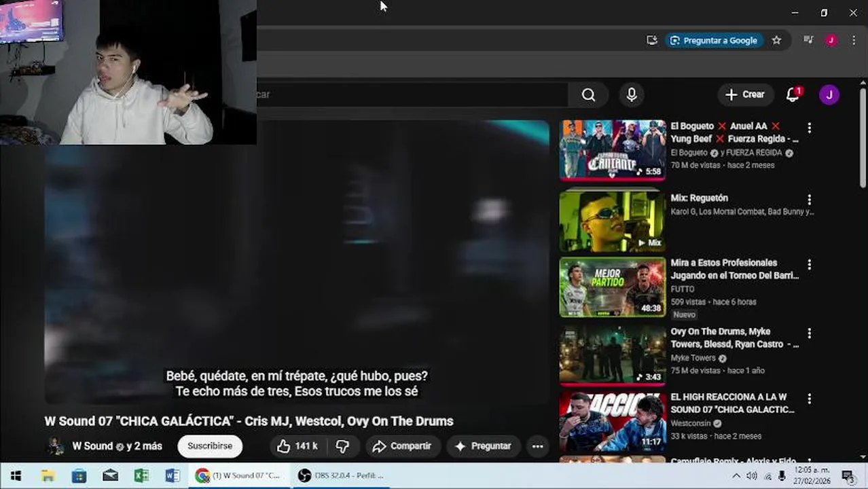This screenshot has width=868, height=489.
Task: Click channel name FUTTO
Action: pos(683,289)
